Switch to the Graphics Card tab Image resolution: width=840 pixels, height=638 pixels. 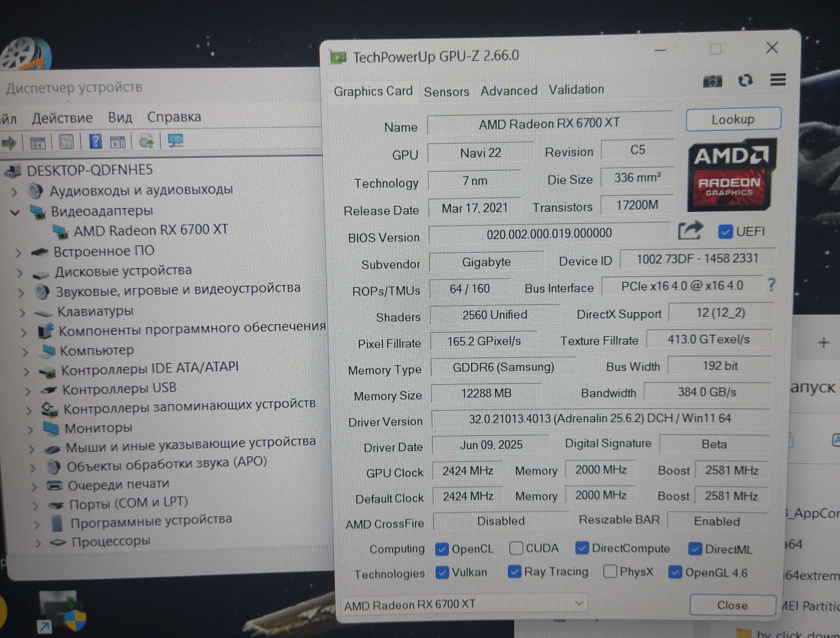coord(373,91)
